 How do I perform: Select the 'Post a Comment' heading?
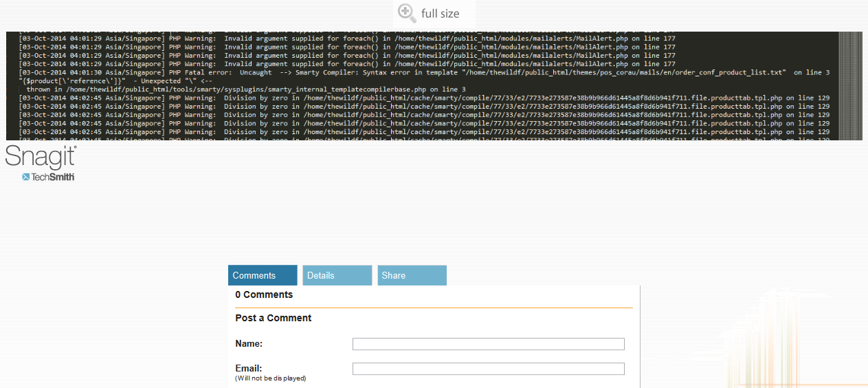274,318
